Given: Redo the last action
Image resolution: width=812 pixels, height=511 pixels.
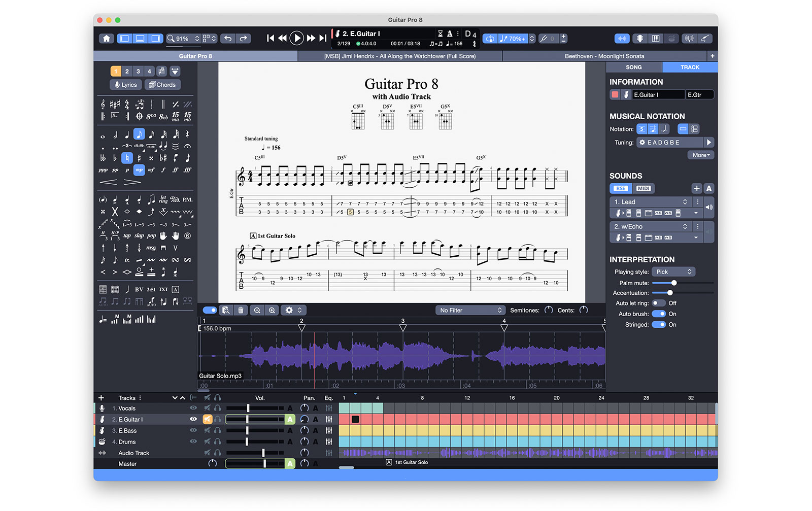Looking at the screenshot, I should [x=244, y=39].
